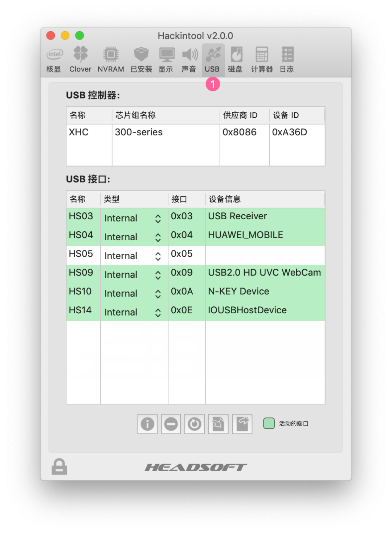Expand the type selector for HS14

pos(158,312)
